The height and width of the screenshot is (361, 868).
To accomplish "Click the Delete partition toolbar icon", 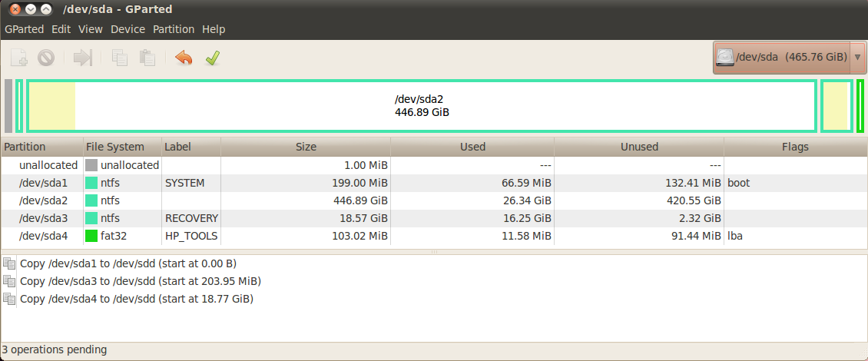I will tap(46, 58).
